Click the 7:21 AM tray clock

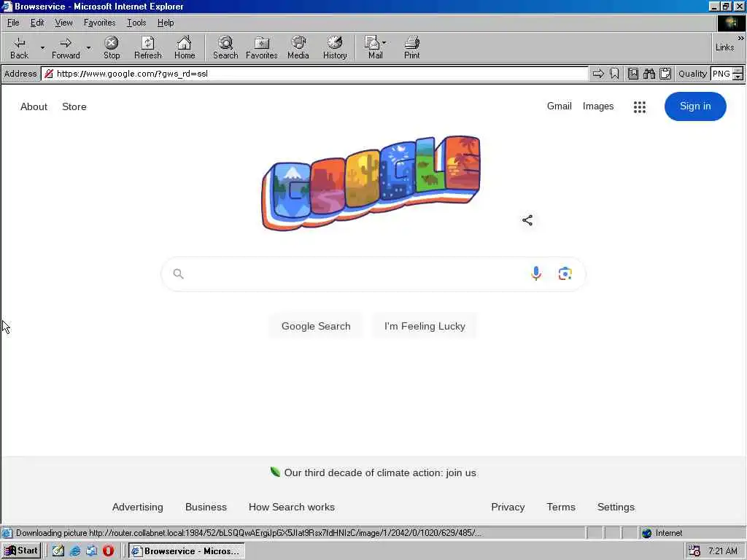tap(722, 551)
